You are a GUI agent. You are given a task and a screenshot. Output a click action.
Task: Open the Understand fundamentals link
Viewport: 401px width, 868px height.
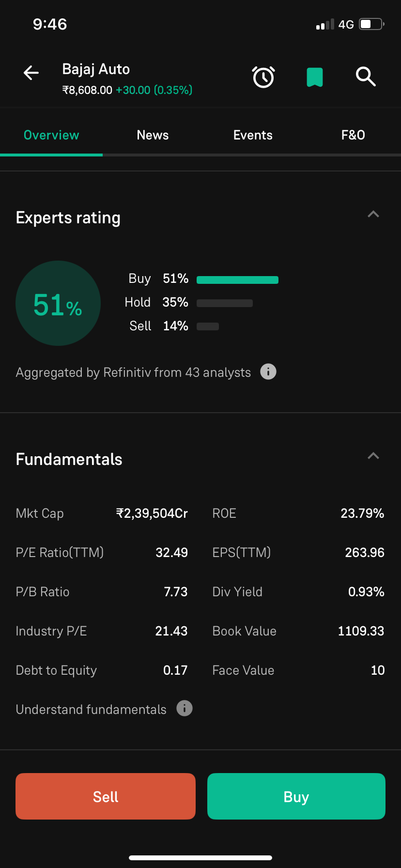(91, 710)
